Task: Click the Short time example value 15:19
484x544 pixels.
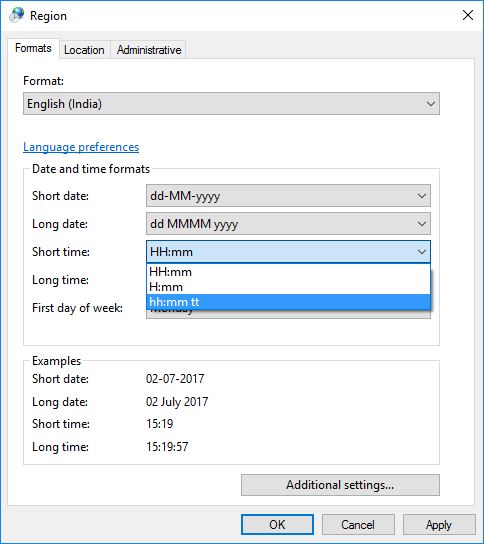Action: 160,424
